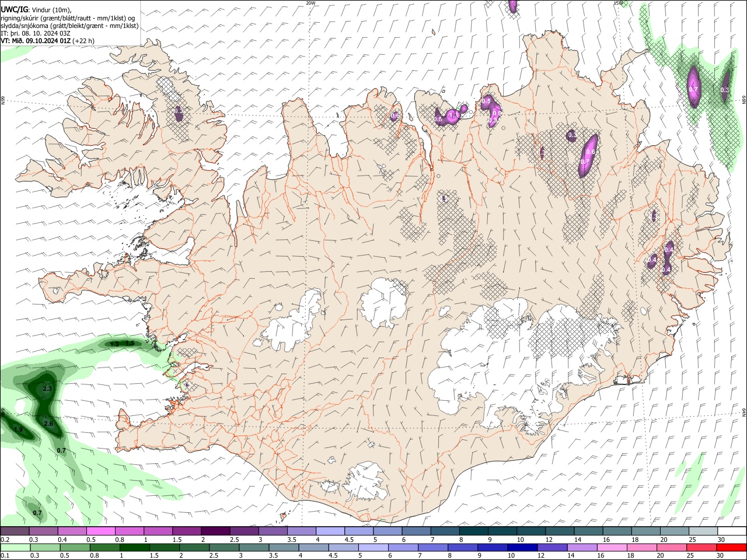This screenshot has height=560, width=747.
Task: Click the 'slydda/snjókoma' legend description line
Action: (x=69, y=26)
